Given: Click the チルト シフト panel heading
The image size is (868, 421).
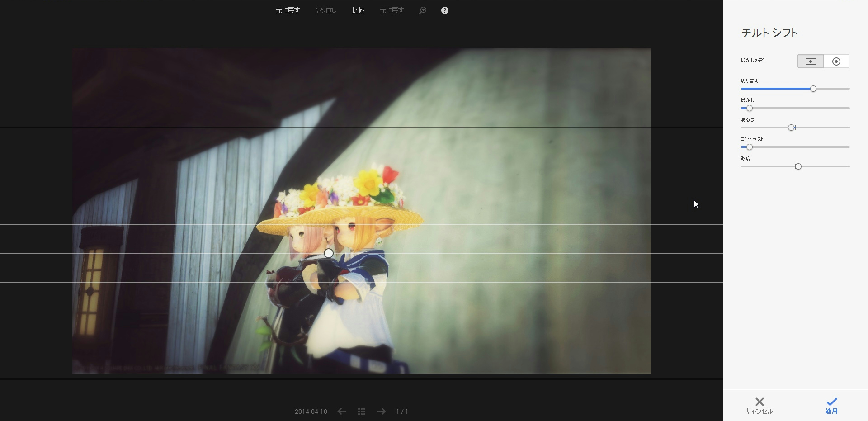Looking at the screenshot, I should coord(769,33).
